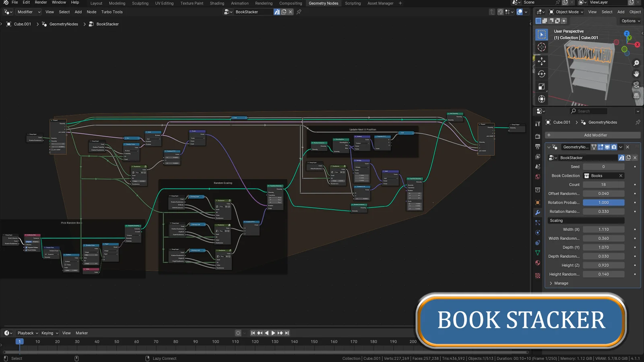Toggle the camera view icon in the viewport
Image resolution: width=644 pixels, height=362 pixels.
pyautogui.click(x=636, y=85)
